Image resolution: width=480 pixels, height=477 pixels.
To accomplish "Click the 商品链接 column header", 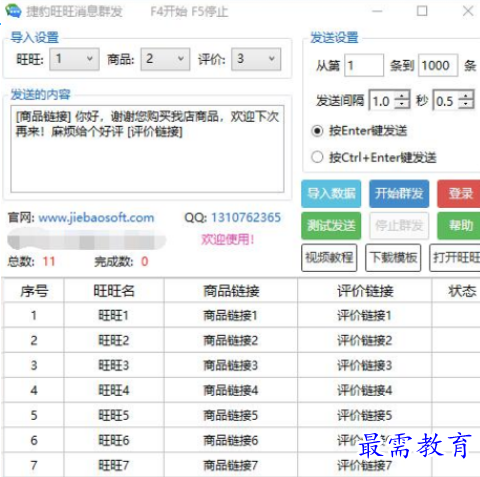I will tap(231, 291).
